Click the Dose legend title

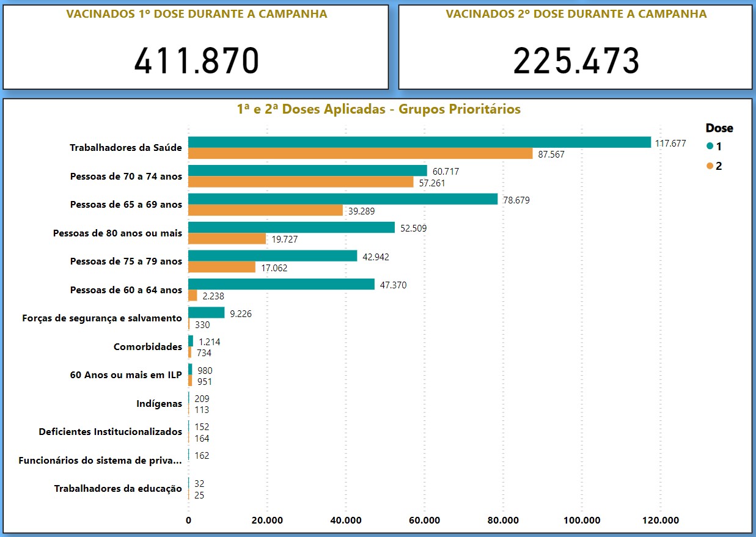click(x=719, y=128)
